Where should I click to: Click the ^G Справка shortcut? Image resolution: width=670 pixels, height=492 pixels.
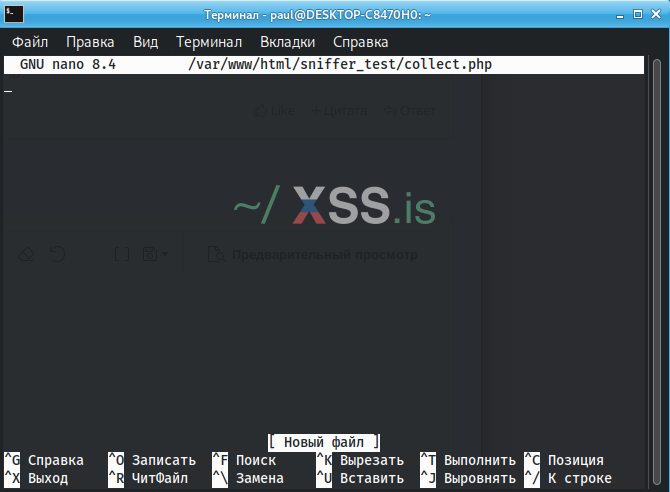click(44, 460)
